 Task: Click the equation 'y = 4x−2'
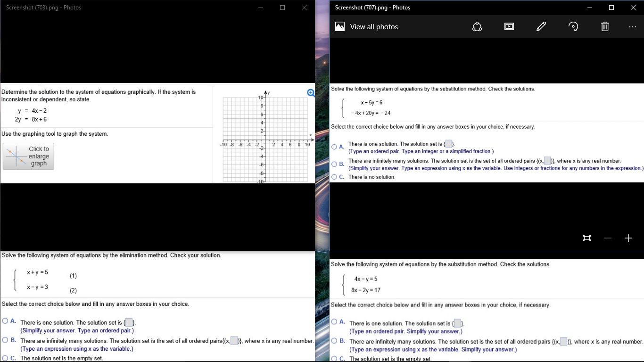(32, 111)
